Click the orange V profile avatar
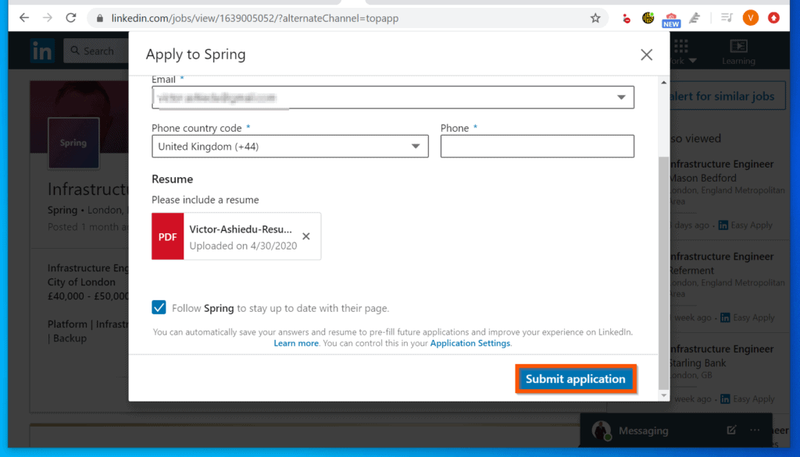Image resolution: width=800 pixels, height=457 pixels. [x=751, y=18]
